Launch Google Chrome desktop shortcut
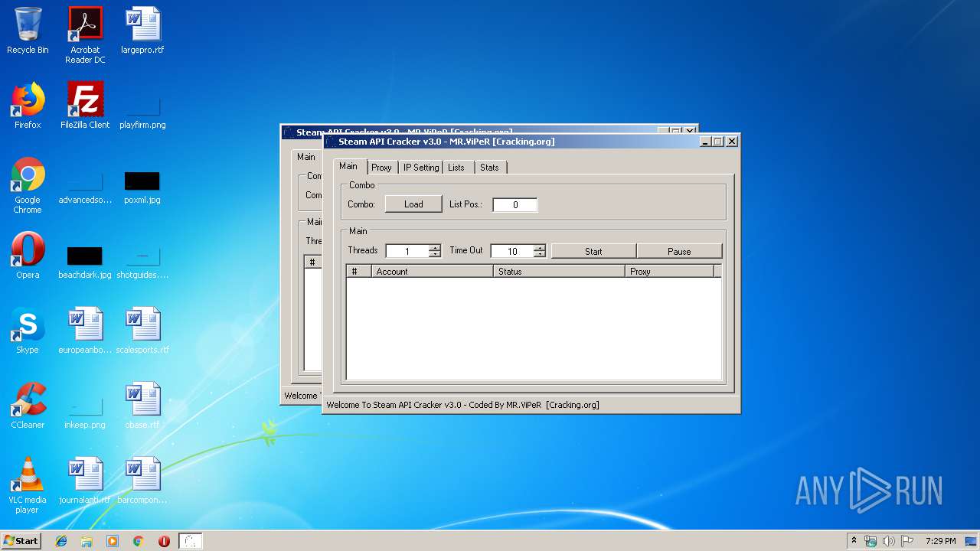Viewport: 980px width, 551px height. (x=28, y=185)
